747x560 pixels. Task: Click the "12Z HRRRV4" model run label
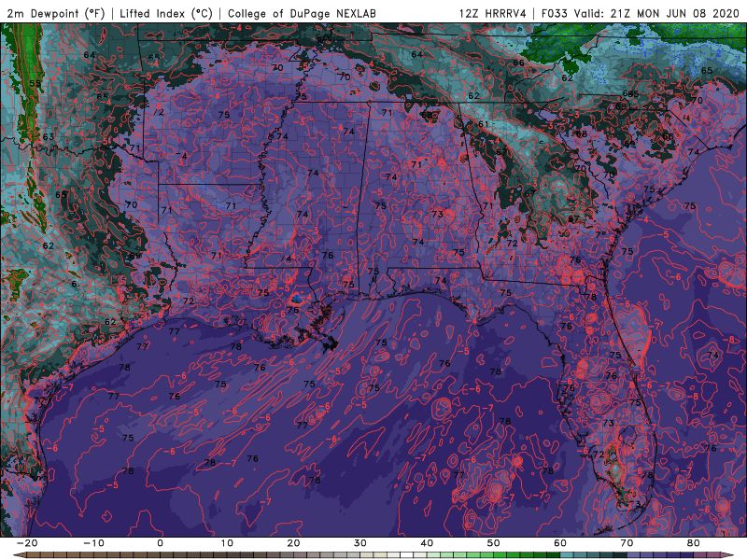coord(493,13)
